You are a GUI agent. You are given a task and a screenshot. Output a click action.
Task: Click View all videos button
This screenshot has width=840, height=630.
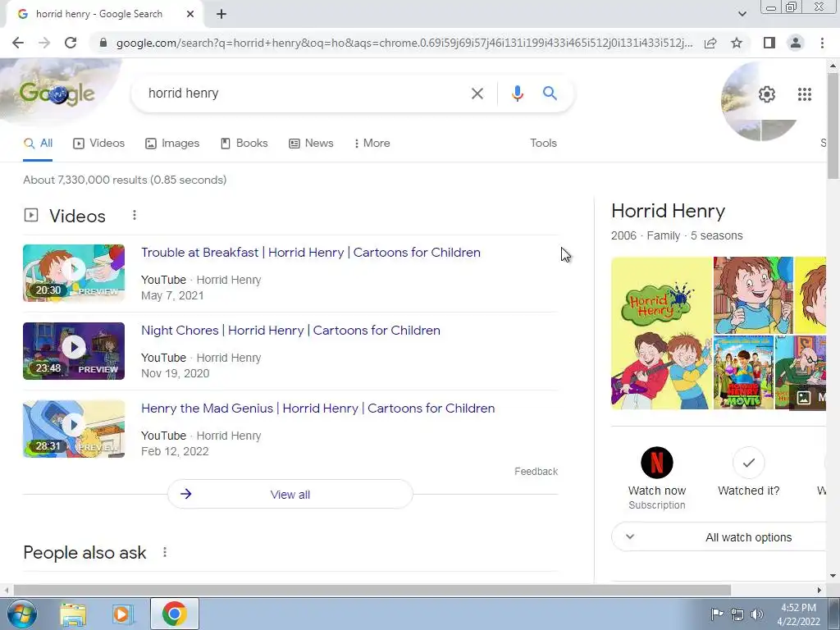(290, 494)
